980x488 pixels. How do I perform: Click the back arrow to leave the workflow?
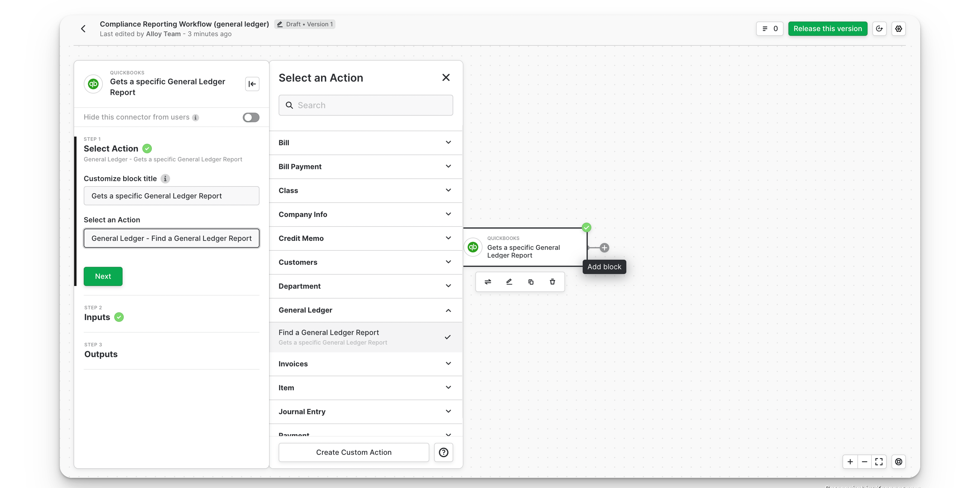click(83, 28)
